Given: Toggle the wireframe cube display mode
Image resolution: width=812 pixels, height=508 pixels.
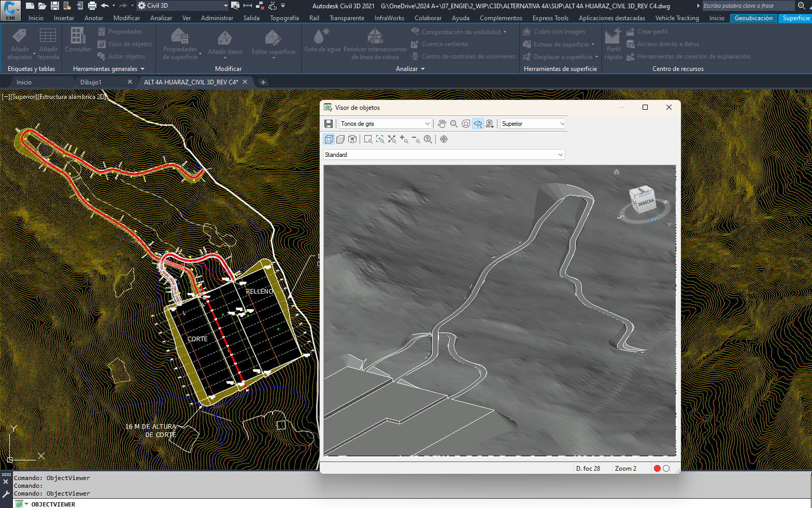Looking at the screenshot, I should [329, 139].
